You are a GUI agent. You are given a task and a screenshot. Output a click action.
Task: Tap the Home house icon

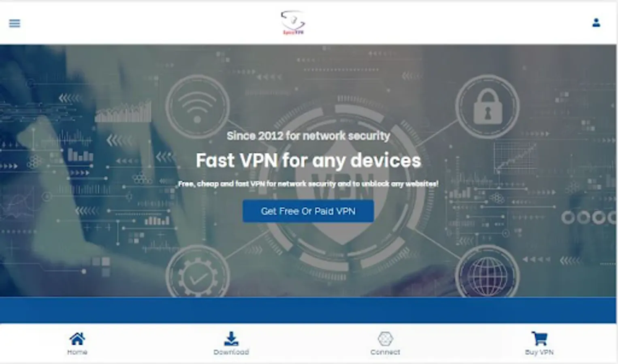(x=77, y=339)
